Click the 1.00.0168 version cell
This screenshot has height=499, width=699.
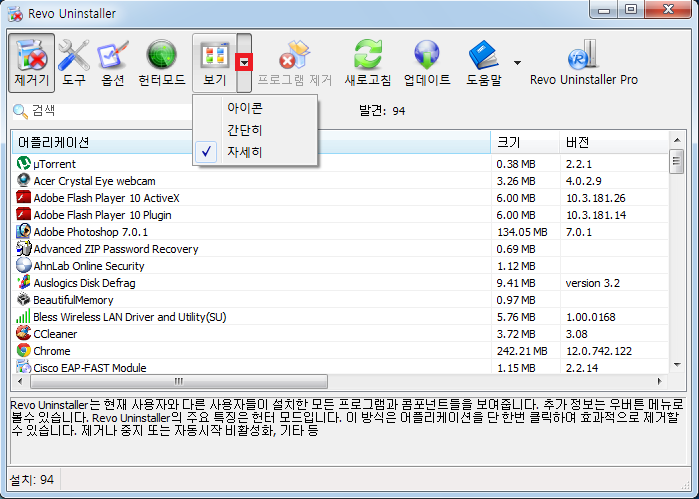591,317
